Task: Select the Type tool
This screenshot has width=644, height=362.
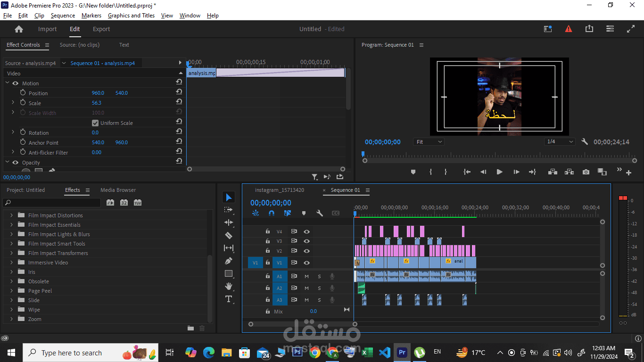Action: click(x=229, y=299)
